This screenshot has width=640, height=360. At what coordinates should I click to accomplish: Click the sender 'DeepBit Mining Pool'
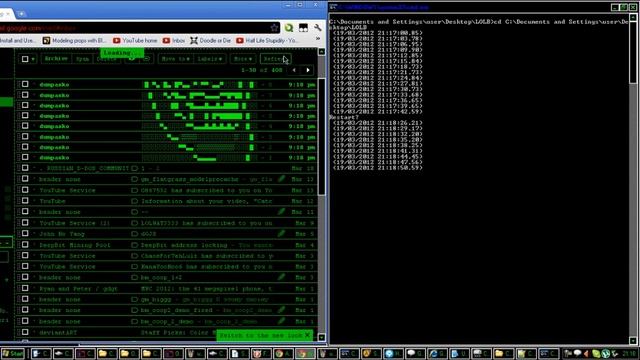(x=74, y=245)
